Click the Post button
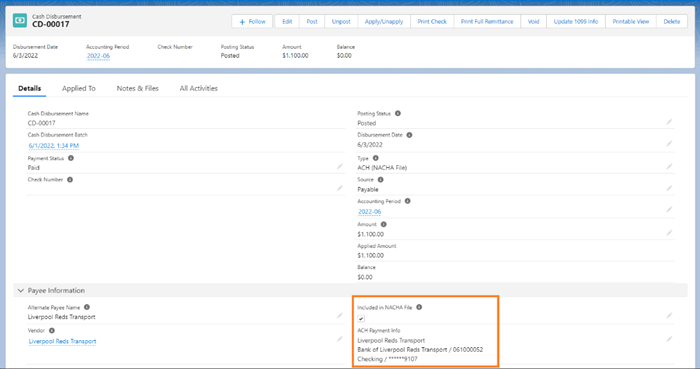The image size is (700, 369). pyautogui.click(x=312, y=21)
